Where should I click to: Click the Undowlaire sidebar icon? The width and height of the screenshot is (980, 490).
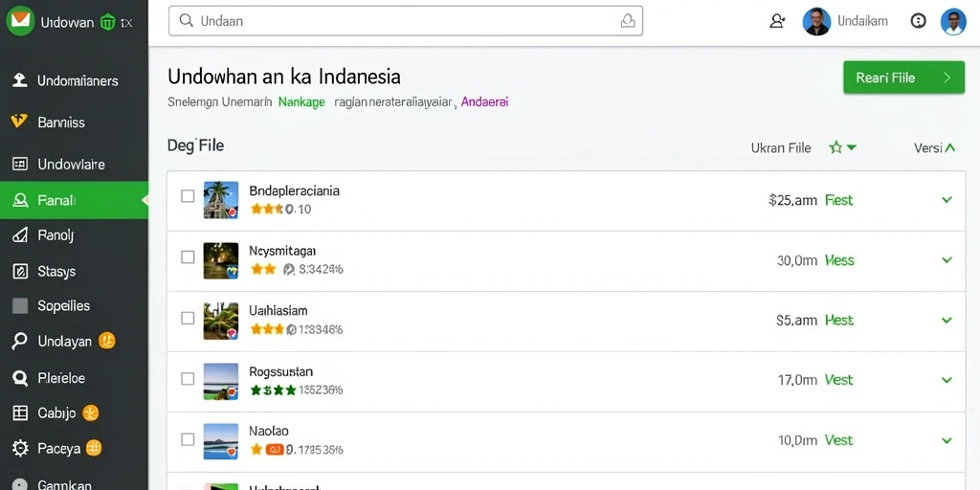pos(20,165)
